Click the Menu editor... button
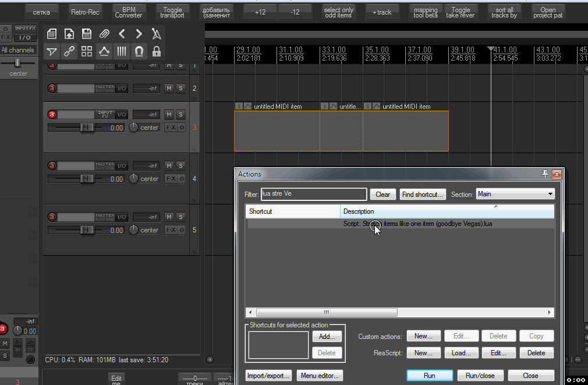Screen dimensions: 588x385 (x=320, y=375)
